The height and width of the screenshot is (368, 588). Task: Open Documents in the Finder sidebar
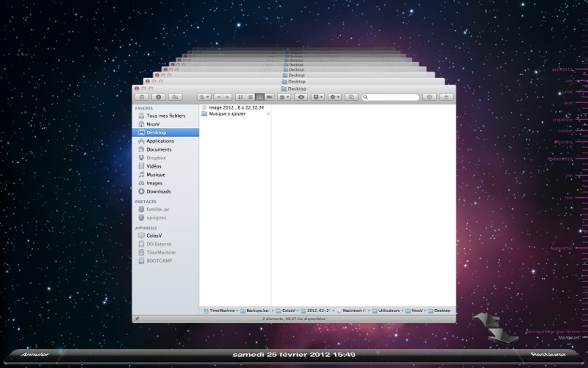coord(159,149)
